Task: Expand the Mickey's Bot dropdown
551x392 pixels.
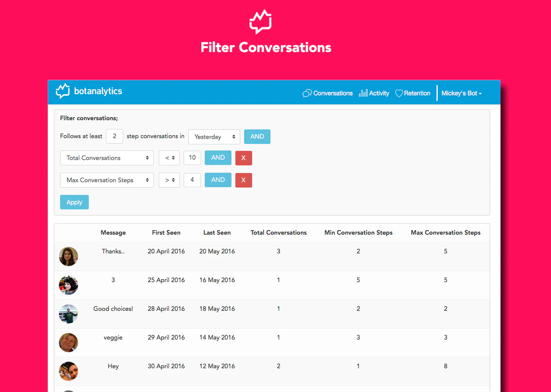Action: point(461,93)
